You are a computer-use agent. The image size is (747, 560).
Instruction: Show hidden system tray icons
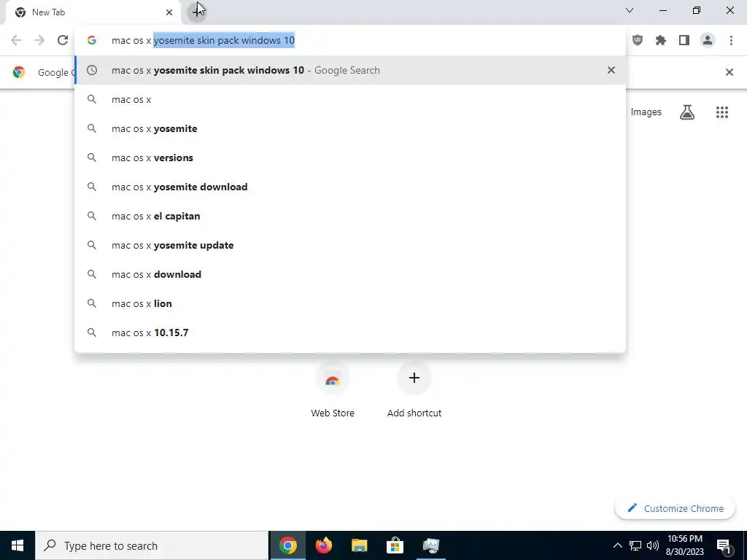[x=617, y=545]
